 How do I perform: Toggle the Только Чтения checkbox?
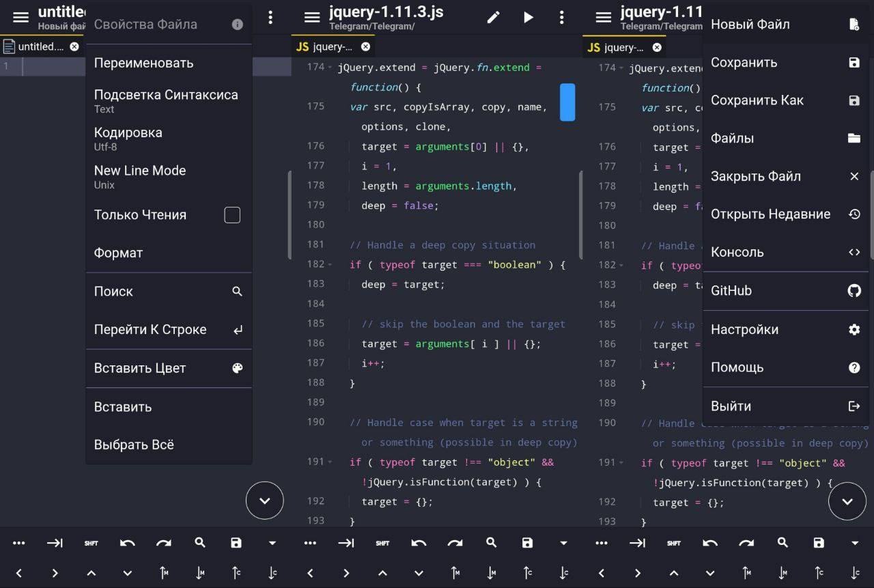232,215
